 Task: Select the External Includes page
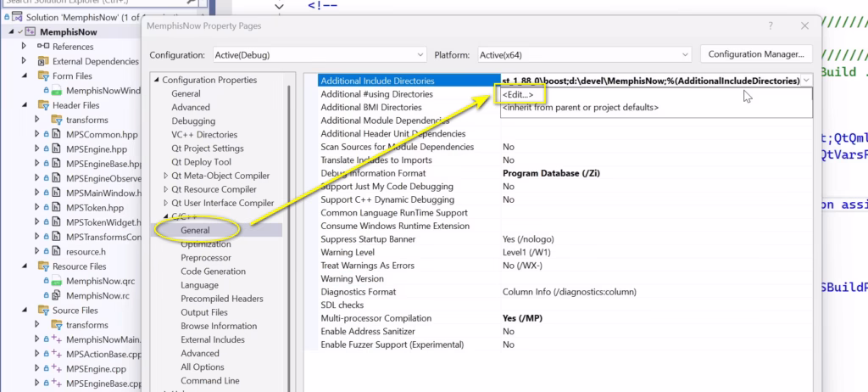pos(213,339)
